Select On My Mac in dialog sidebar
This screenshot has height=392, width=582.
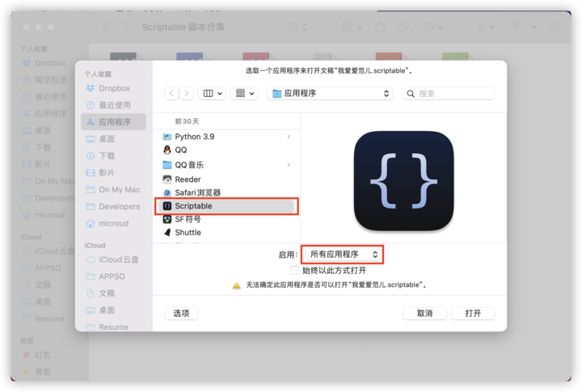point(114,190)
